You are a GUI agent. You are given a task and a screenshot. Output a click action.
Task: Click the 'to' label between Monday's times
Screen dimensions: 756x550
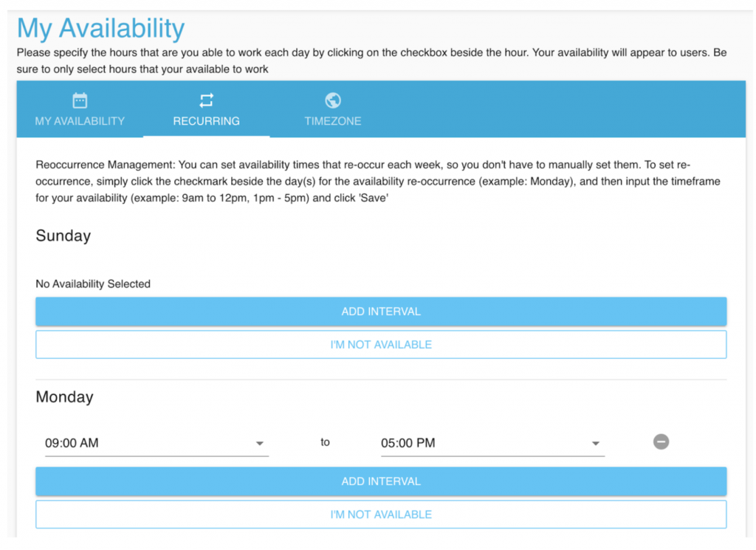(325, 442)
